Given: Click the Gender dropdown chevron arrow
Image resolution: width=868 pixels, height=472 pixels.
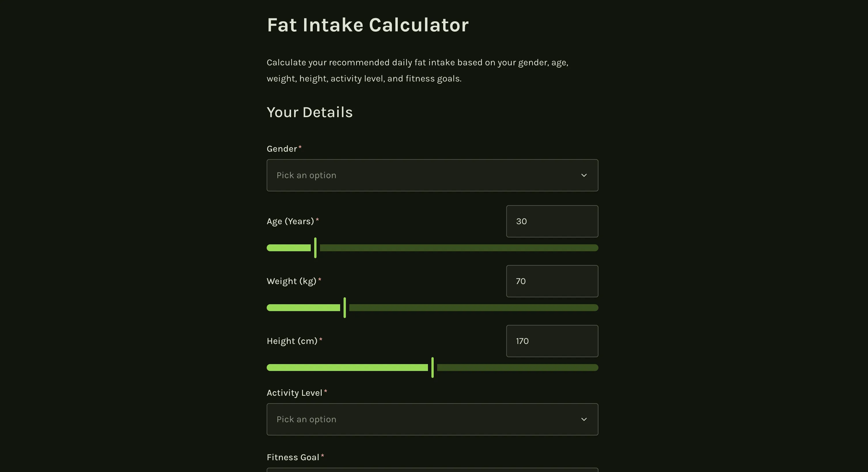Looking at the screenshot, I should coord(584,175).
